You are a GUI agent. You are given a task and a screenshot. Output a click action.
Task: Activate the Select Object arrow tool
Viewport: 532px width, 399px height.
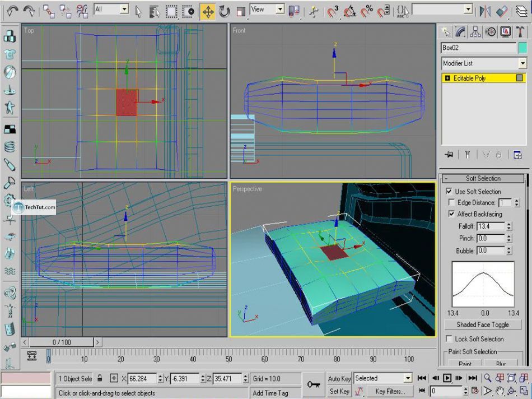[138, 12]
